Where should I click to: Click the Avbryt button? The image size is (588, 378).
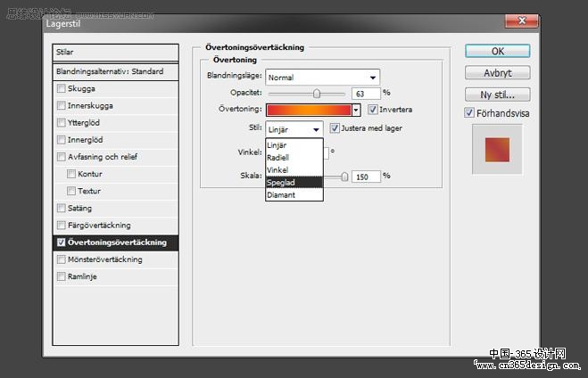[x=497, y=73]
